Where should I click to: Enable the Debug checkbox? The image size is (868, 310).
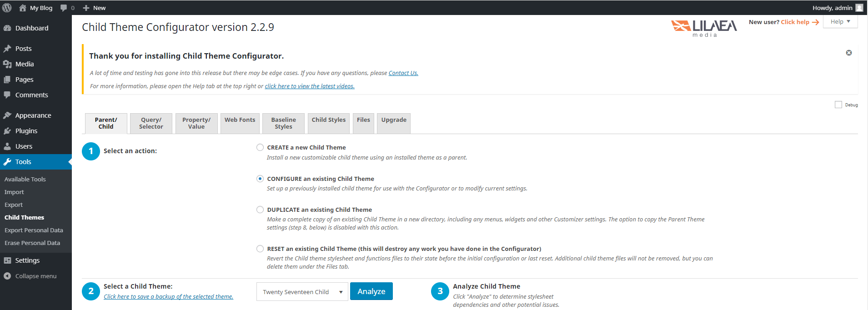(838, 105)
